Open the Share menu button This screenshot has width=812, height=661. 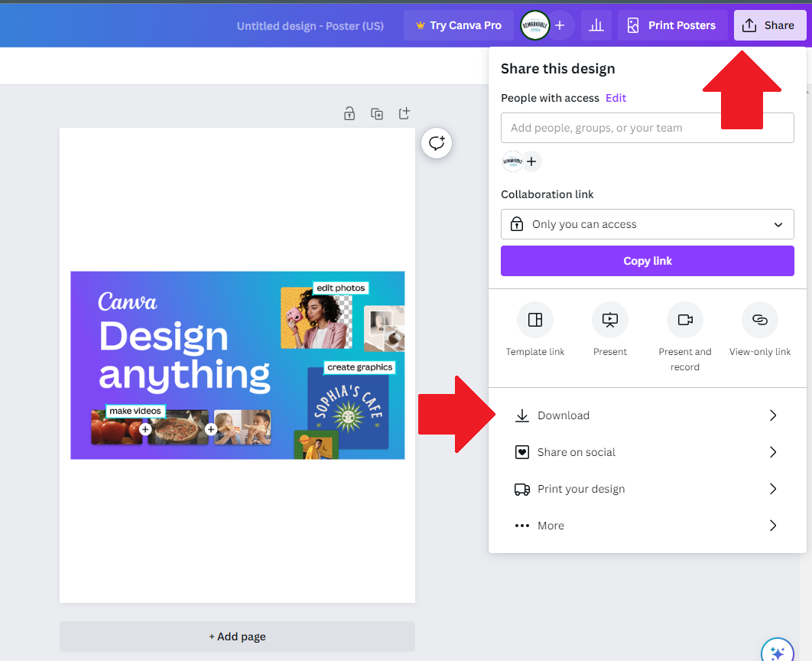769,25
